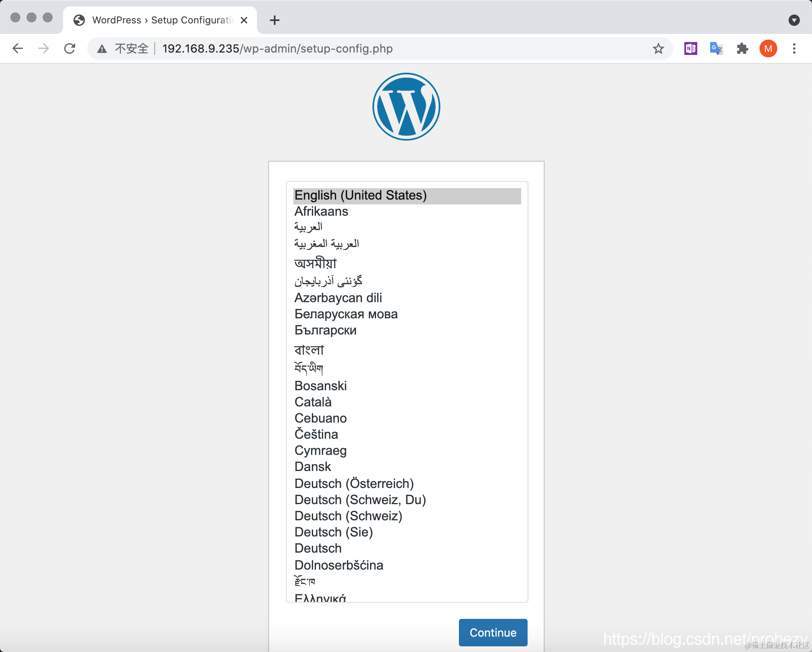Select English (United States) language
This screenshot has height=652, width=812.
point(360,196)
